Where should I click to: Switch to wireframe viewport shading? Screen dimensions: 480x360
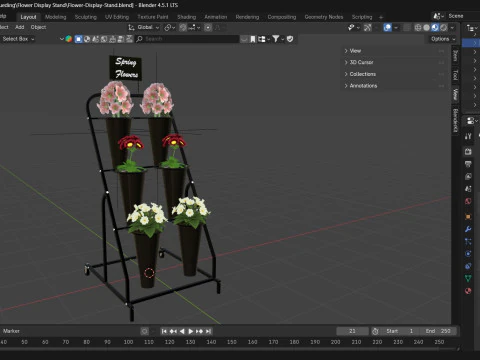tap(418, 27)
